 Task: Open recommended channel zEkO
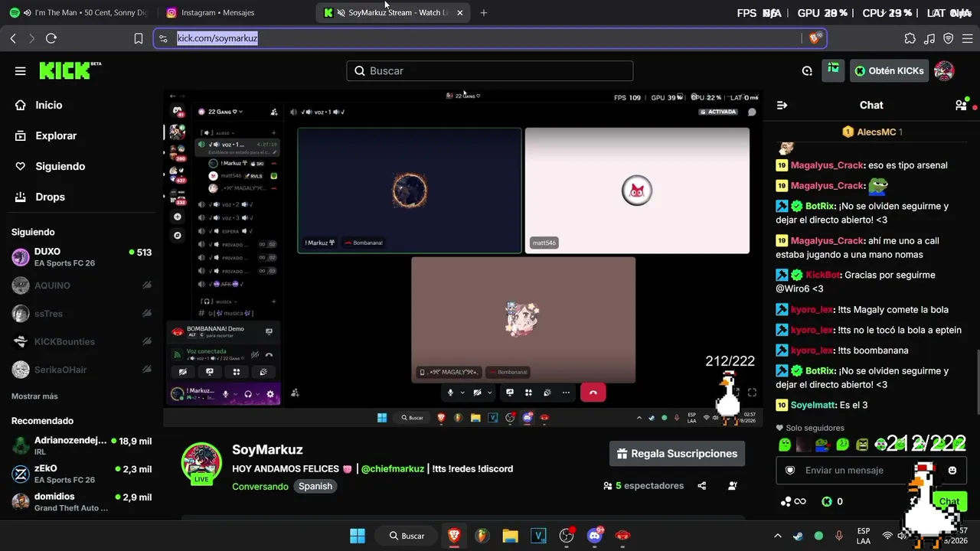(x=81, y=474)
